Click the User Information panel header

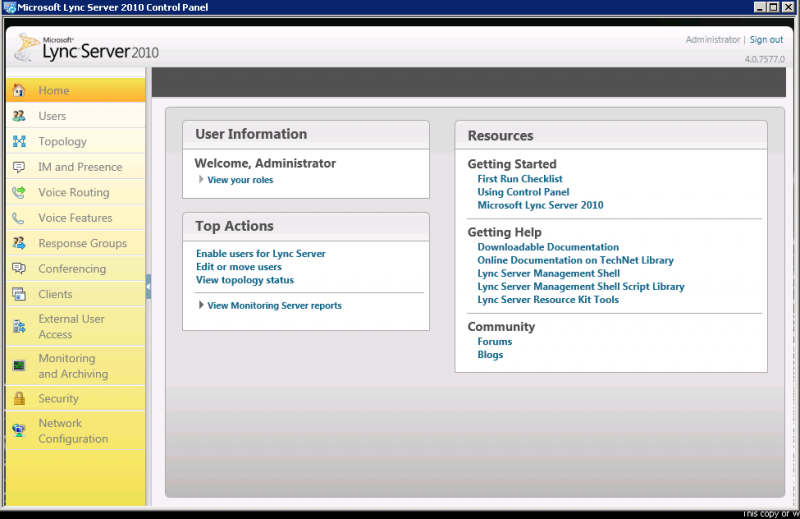click(x=306, y=135)
